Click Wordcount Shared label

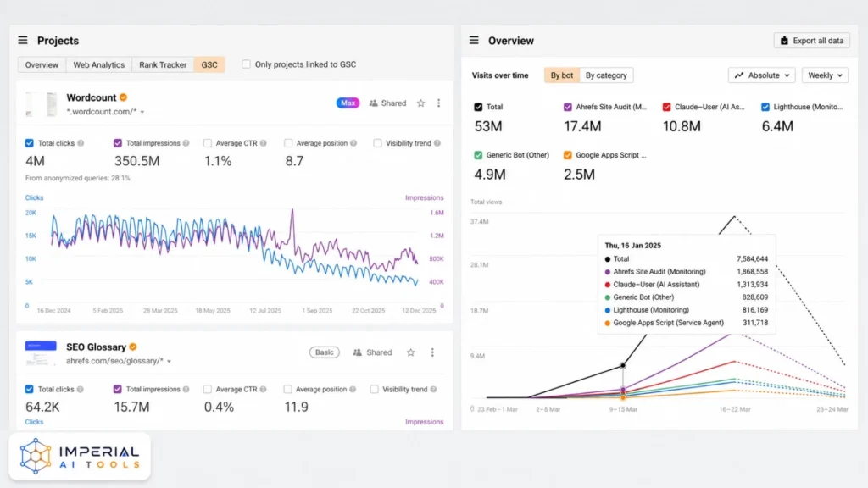(x=393, y=103)
